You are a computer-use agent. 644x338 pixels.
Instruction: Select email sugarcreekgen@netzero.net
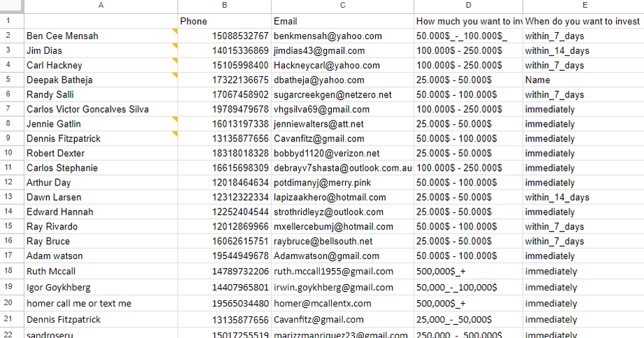coord(342,94)
